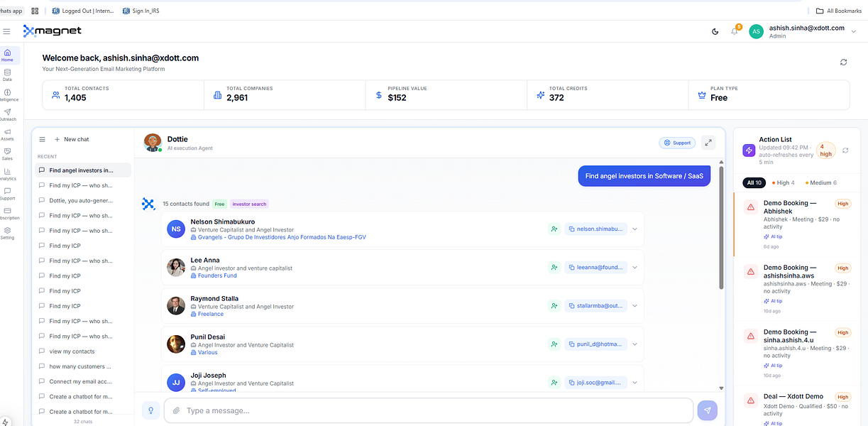Click the send message button
868x426 pixels.
click(x=708, y=410)
